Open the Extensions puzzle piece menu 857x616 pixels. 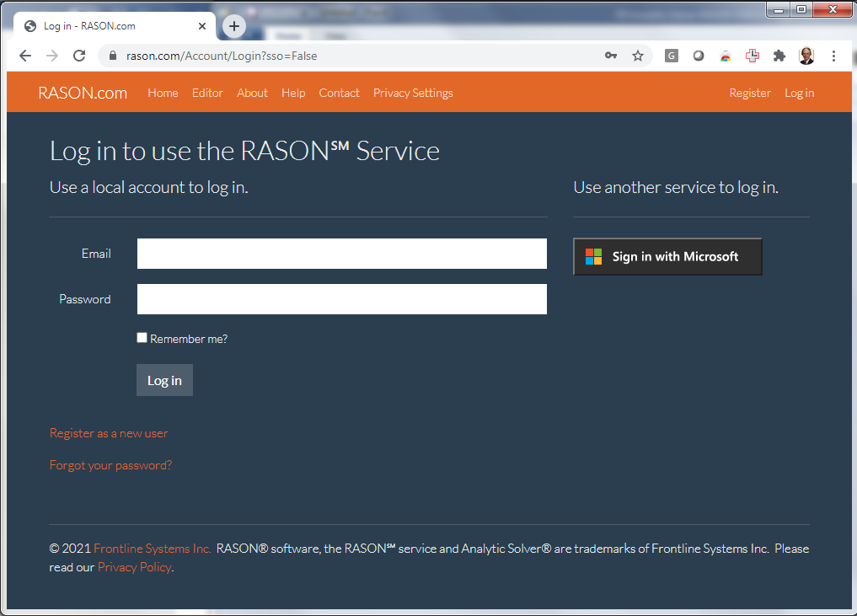[x=779, y=56]
